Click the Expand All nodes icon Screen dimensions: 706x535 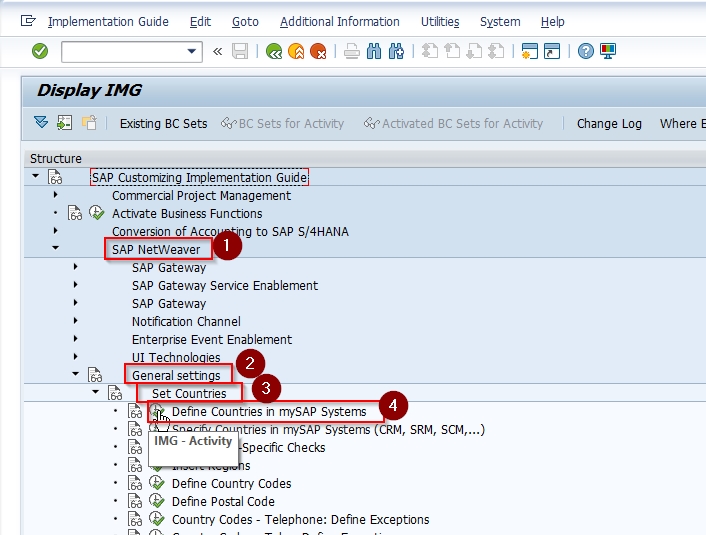[41, 122]
